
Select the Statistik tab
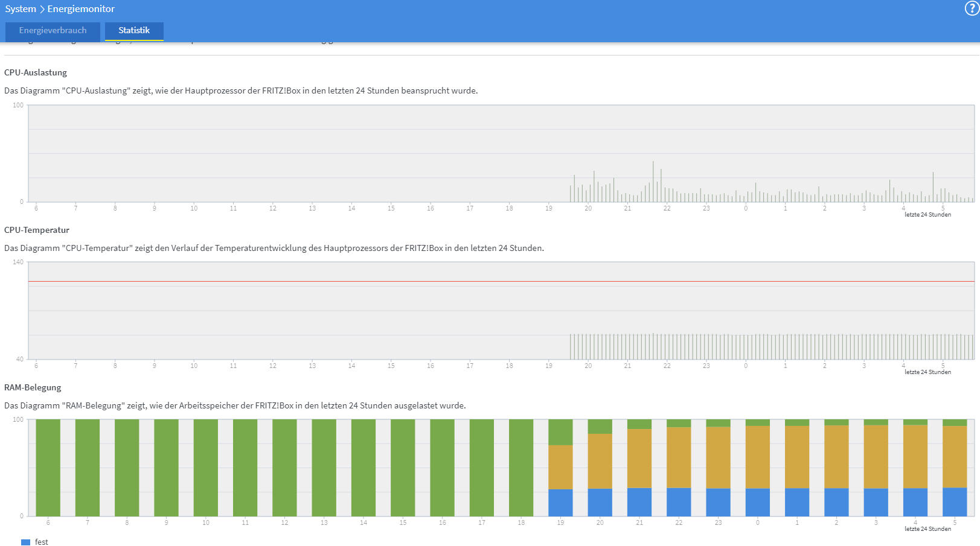134,31
